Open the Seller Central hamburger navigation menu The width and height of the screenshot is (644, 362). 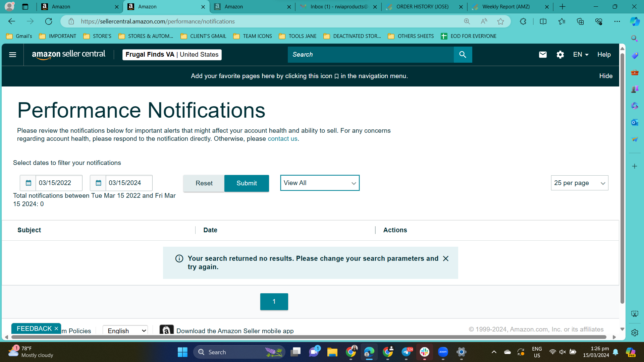[12, 55]
